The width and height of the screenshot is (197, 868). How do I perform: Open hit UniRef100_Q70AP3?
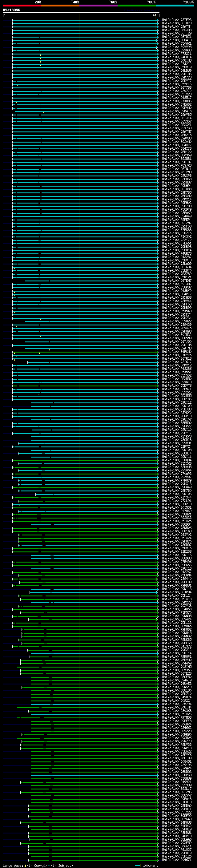177,474
